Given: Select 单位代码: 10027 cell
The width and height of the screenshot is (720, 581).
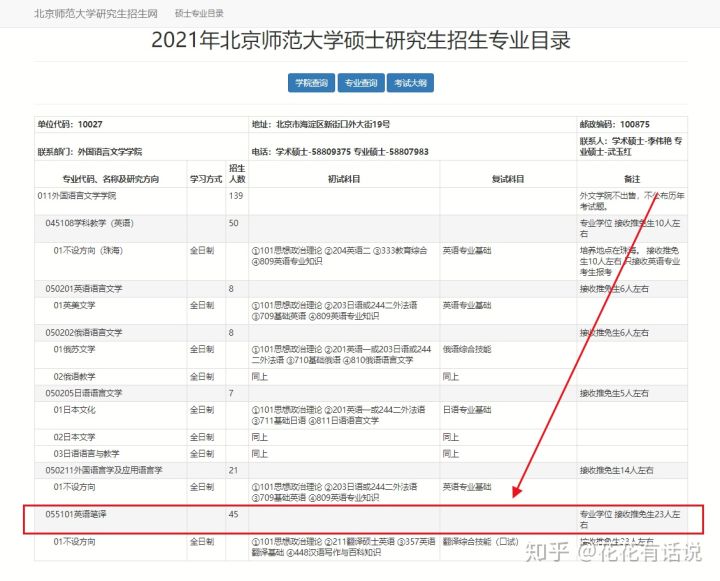Looking at the screenshot, I should tap(141, 124).
